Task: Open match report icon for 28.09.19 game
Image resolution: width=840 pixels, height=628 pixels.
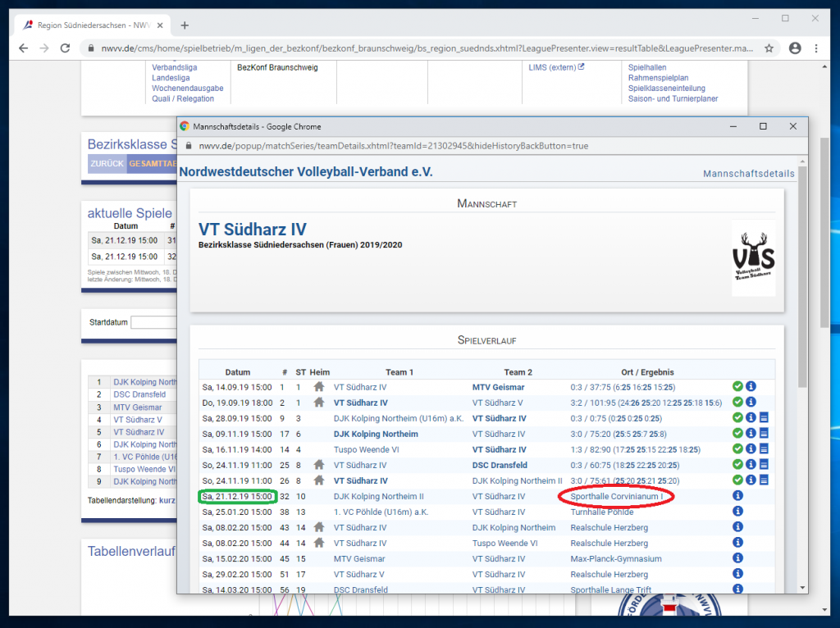Action: point(764,417)
